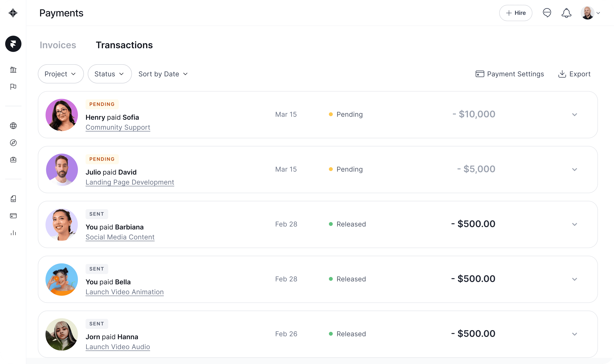The width and height of the screenshot is (614, 364).
Task: Click the notifications bell icon
Action: coord(566,13)
